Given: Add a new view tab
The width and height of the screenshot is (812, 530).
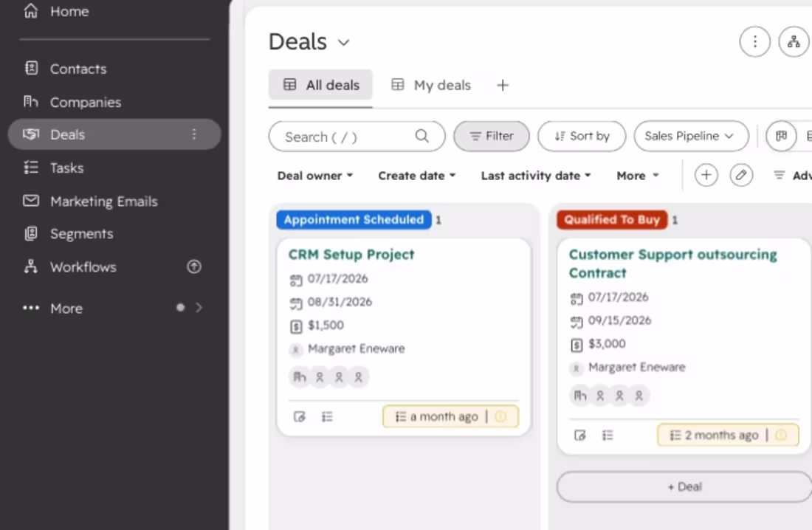Looking at the screenshot, I should tap(502, 85).
